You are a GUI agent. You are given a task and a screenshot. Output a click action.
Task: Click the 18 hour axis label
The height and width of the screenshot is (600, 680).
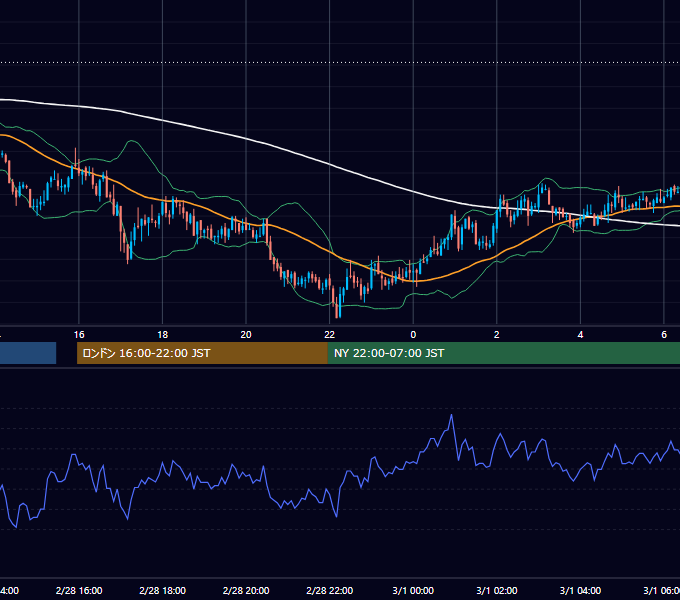(162, 335)
